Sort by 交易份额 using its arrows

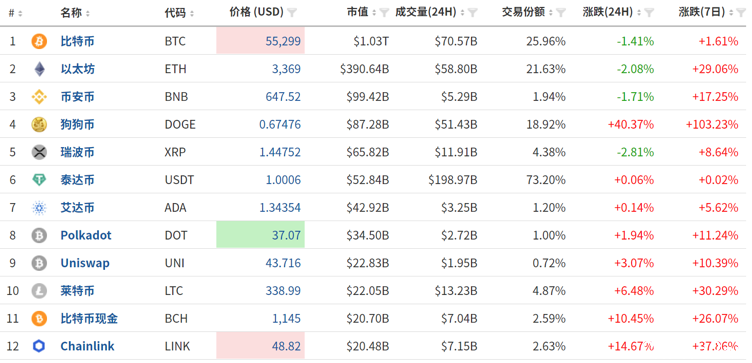point(552,13)
